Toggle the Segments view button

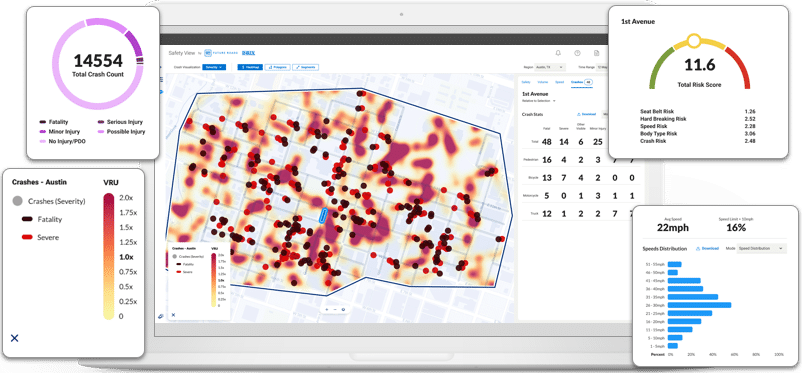[x=306, y=67]
